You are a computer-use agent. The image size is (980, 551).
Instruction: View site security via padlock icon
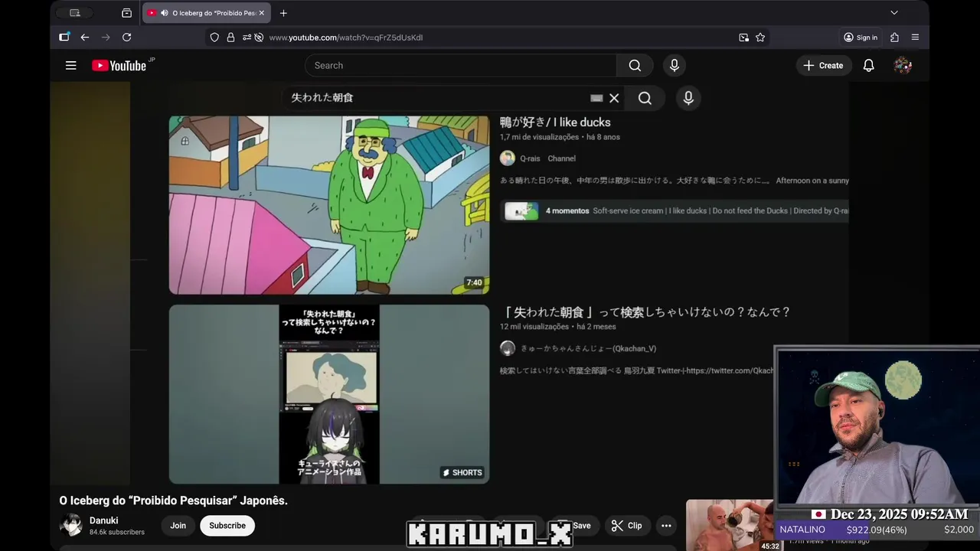click(x=230, y=37)
